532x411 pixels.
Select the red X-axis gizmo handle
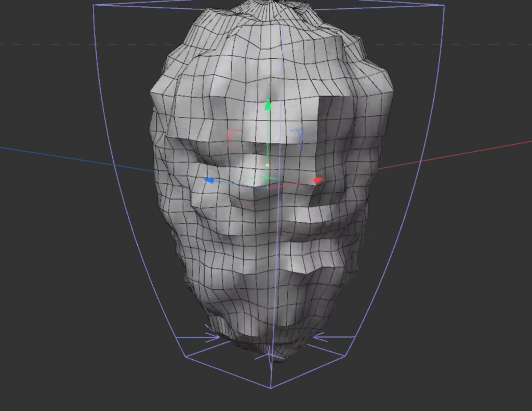point(317,180)
